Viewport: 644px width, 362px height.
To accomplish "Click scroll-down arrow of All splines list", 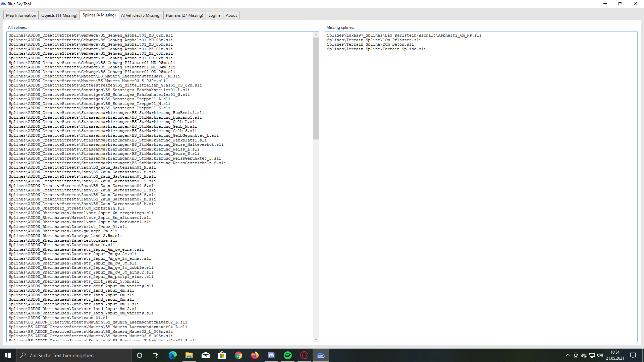I will click(316, 339).
